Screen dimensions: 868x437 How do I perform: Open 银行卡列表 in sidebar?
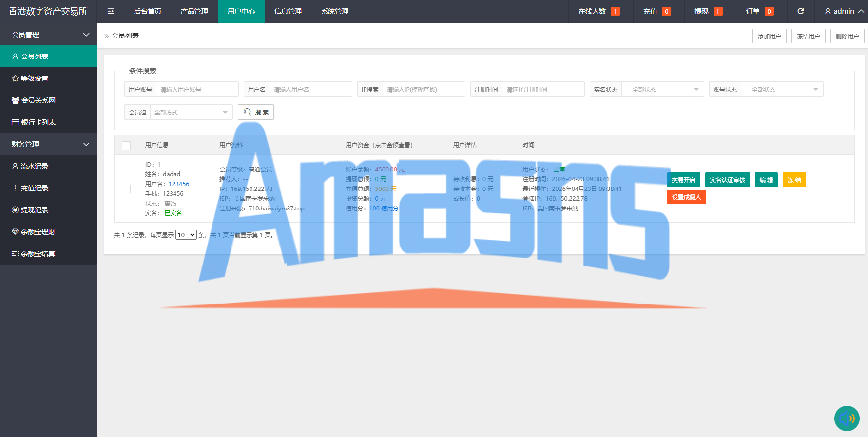pyautogui.click(x=49, y=122)
